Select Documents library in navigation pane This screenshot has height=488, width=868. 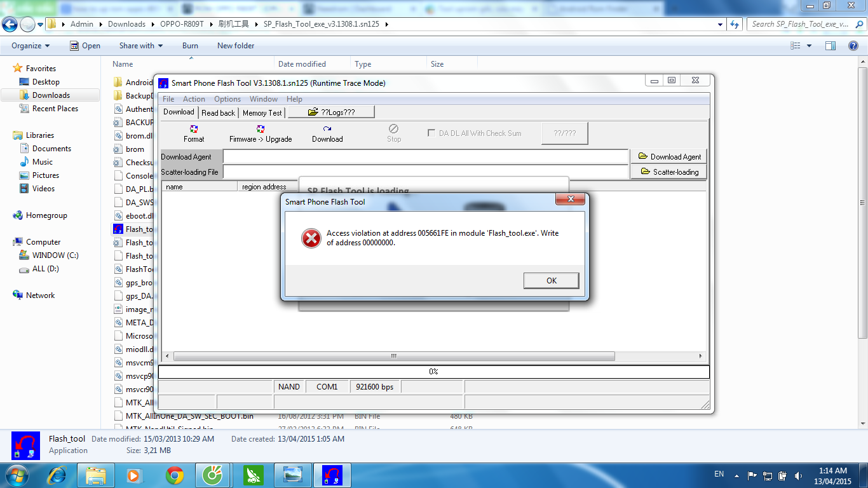51,149
